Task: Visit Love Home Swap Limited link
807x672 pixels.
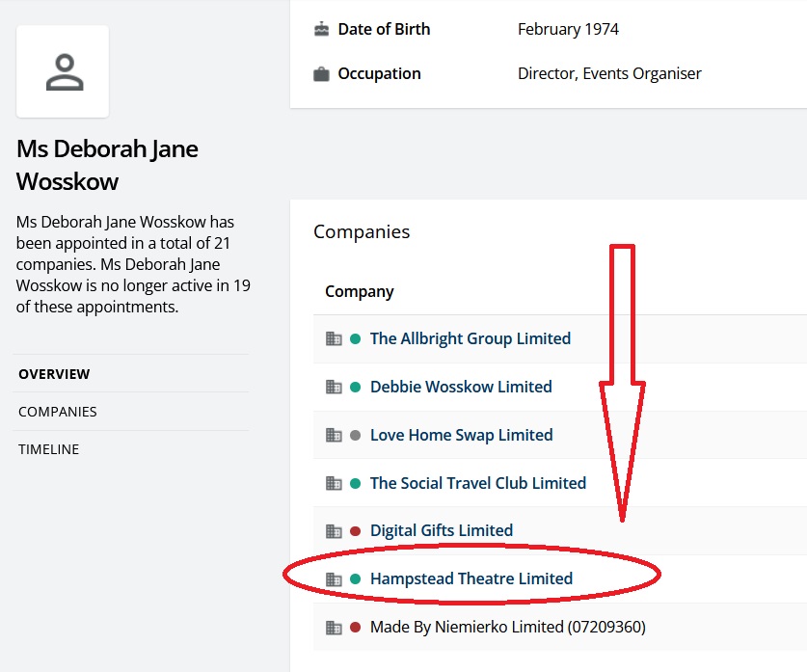Action: point(462,435)
